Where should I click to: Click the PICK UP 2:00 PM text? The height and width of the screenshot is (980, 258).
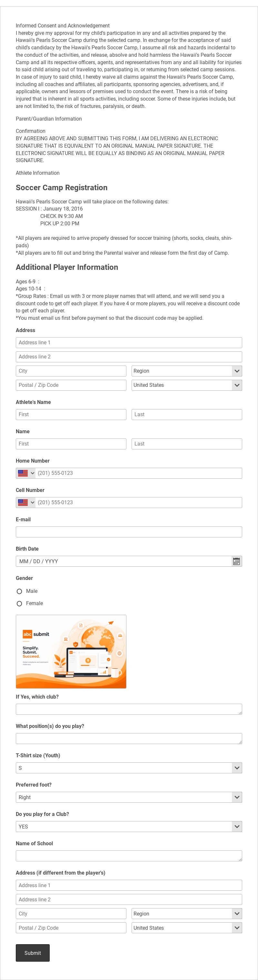coord(60,223)
